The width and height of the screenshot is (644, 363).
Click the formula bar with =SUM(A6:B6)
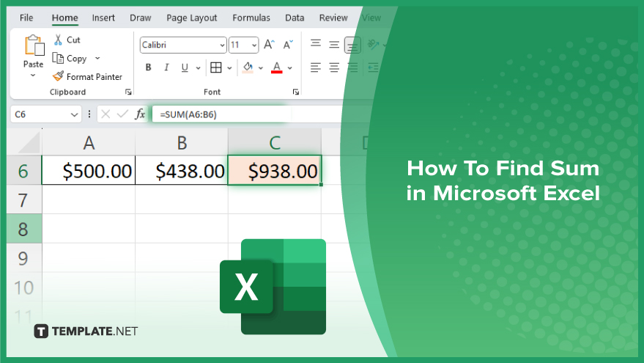tap(246, 114)
